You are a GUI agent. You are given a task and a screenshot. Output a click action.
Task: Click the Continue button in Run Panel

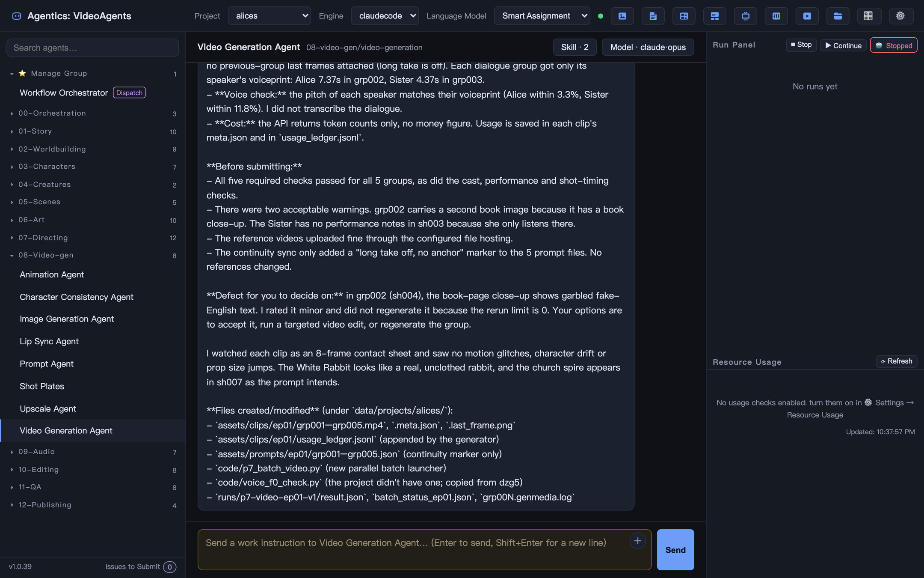tap(843, 45)
